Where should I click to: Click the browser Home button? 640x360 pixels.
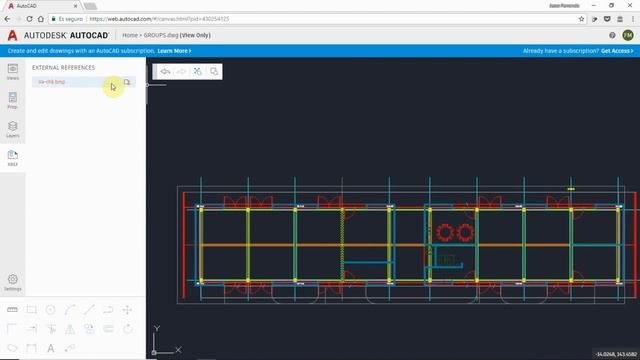[41, 19]
